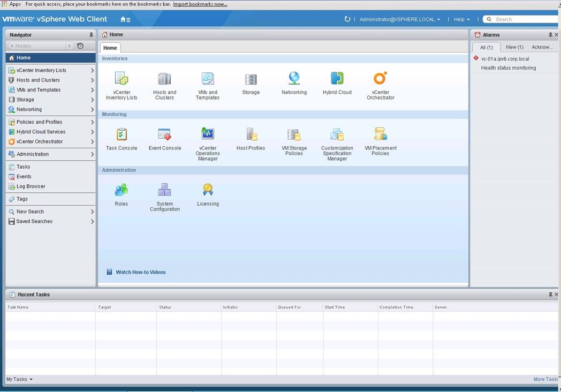This screenshot has height=392, width=561.
Task: Click the red alarm icon for vc-01a
Action: pos(476,58)
